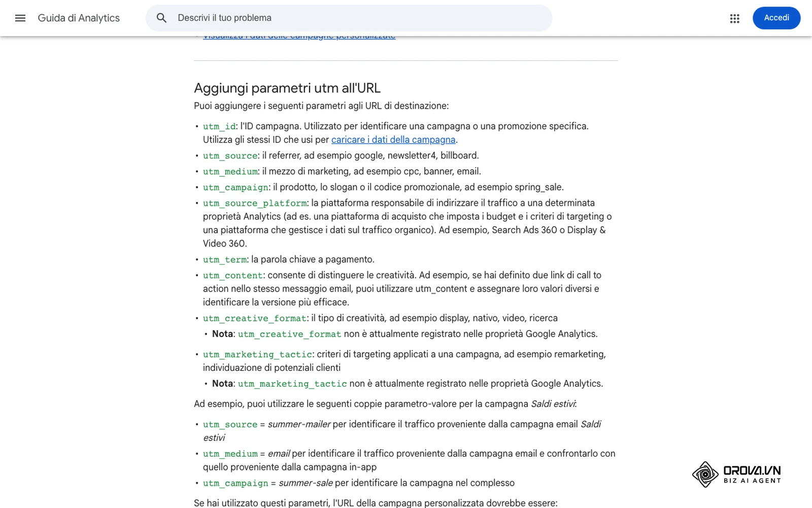
Task: Click the utm_content parameter name
Action: point(233,275)
